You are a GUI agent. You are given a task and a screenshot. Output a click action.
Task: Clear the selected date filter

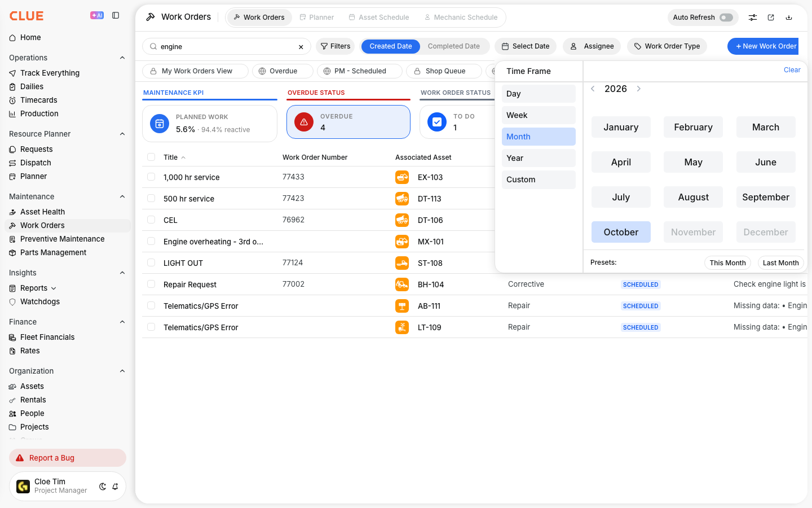coord(792,70)
